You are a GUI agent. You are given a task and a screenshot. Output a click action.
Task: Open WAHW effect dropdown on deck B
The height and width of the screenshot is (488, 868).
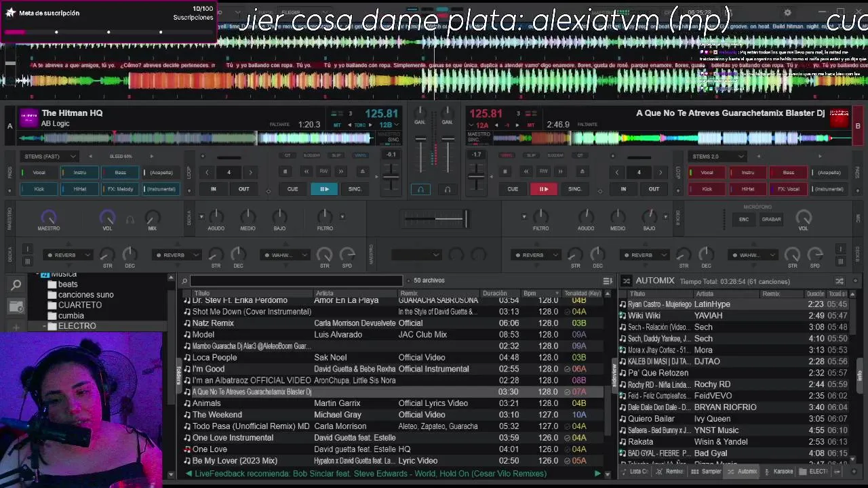coord(753,256)
